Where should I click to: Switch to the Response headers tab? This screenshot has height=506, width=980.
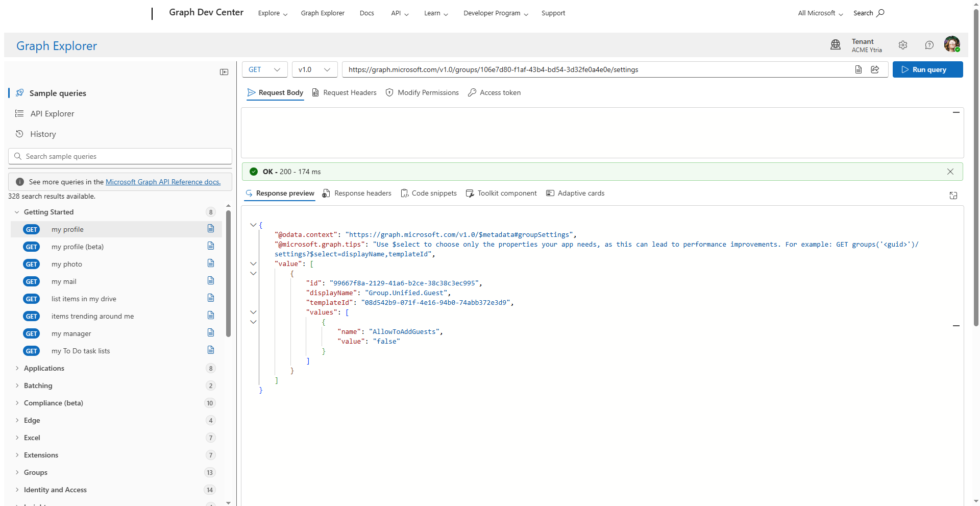pos(357,193)
